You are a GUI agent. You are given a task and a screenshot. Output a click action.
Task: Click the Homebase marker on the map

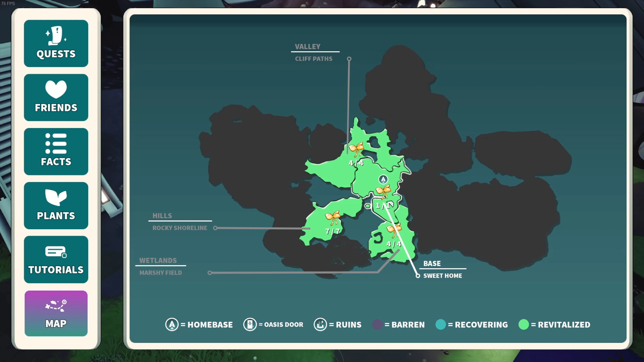tap(383, 179)
